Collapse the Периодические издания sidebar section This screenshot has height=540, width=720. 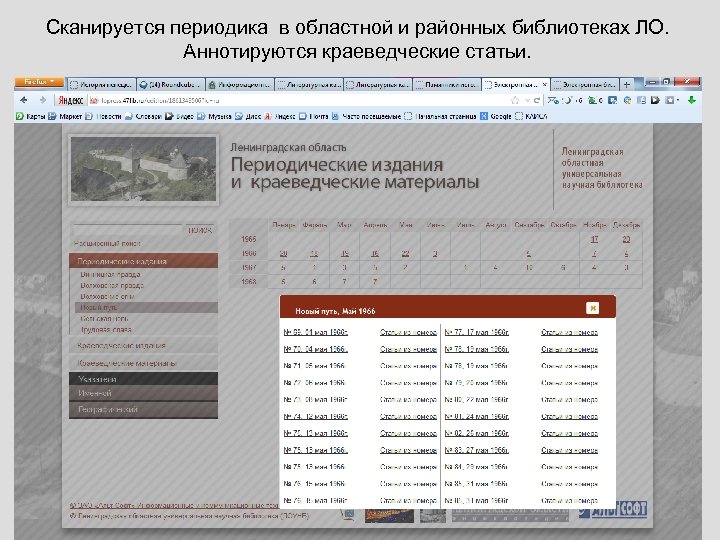(143, 261)
